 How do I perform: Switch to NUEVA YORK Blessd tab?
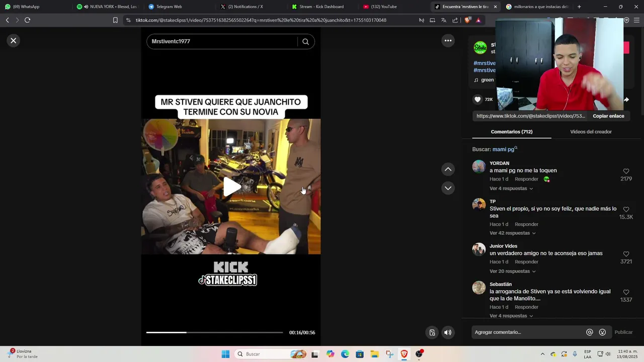(108, 7)
